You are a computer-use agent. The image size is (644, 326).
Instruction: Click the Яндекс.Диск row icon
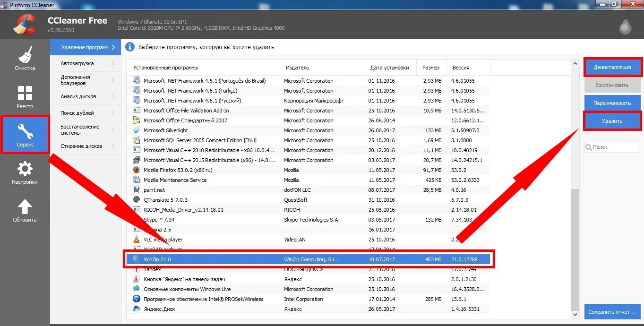click(x=137, y=309)
